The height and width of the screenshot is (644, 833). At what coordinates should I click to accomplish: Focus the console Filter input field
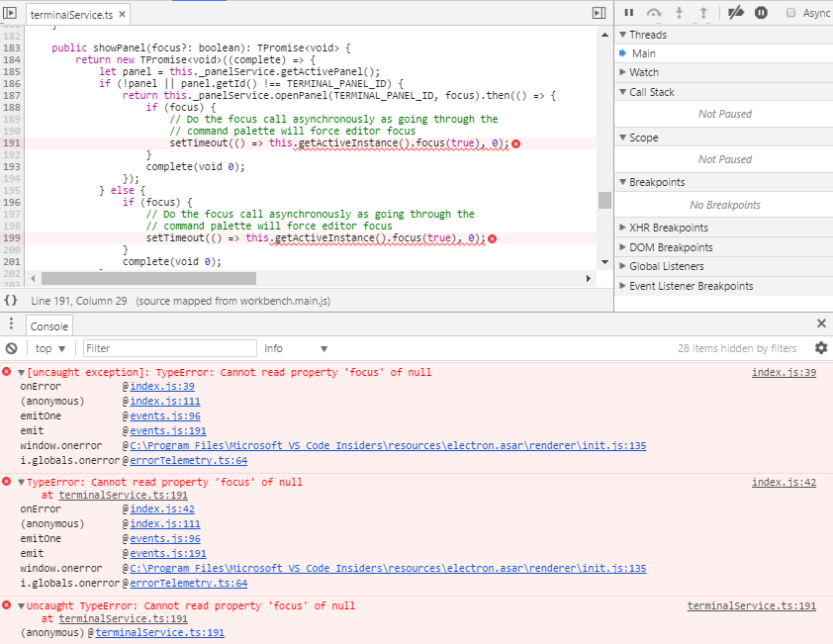[170, 348]
